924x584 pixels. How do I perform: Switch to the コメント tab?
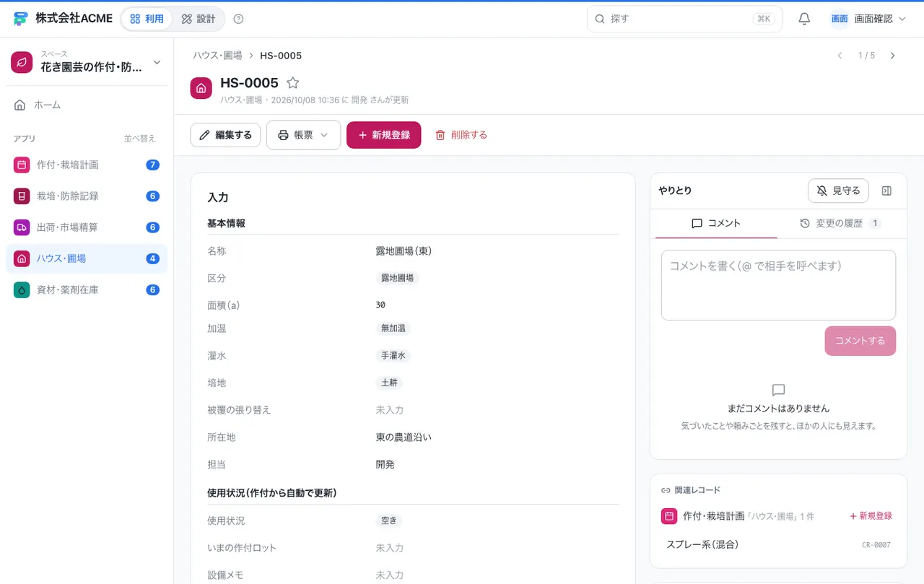click(x=716, y=224)
